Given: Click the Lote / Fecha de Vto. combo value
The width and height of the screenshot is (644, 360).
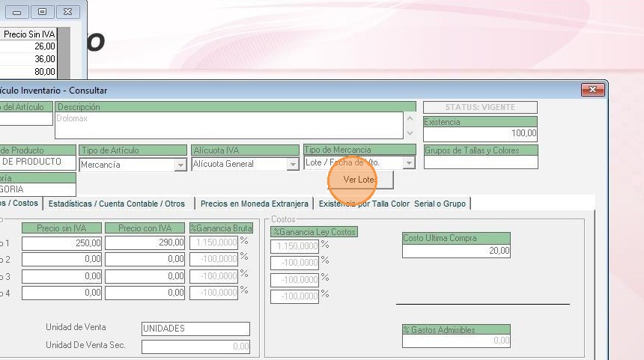Looking at the screenshot, I should (354, 162).
